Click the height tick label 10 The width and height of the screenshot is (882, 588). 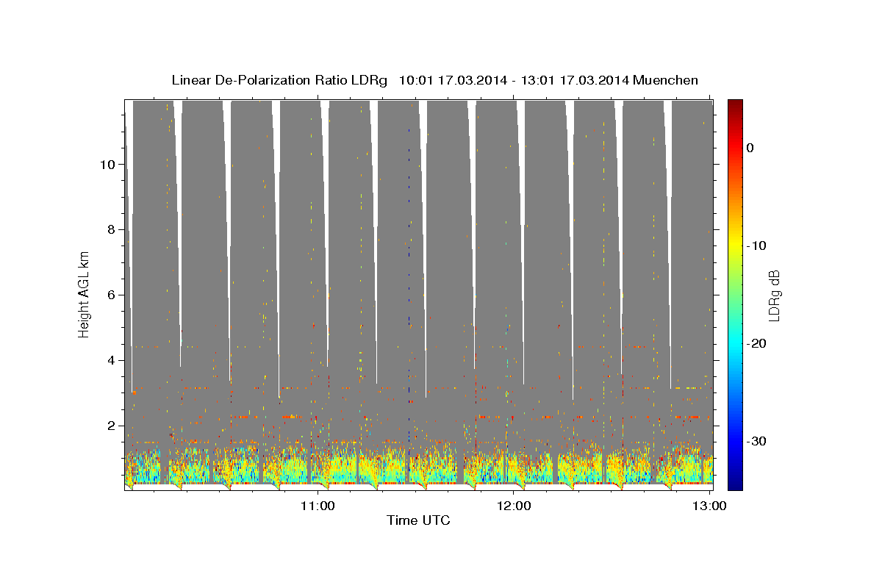pyautogui.click(x=106, y=164)
